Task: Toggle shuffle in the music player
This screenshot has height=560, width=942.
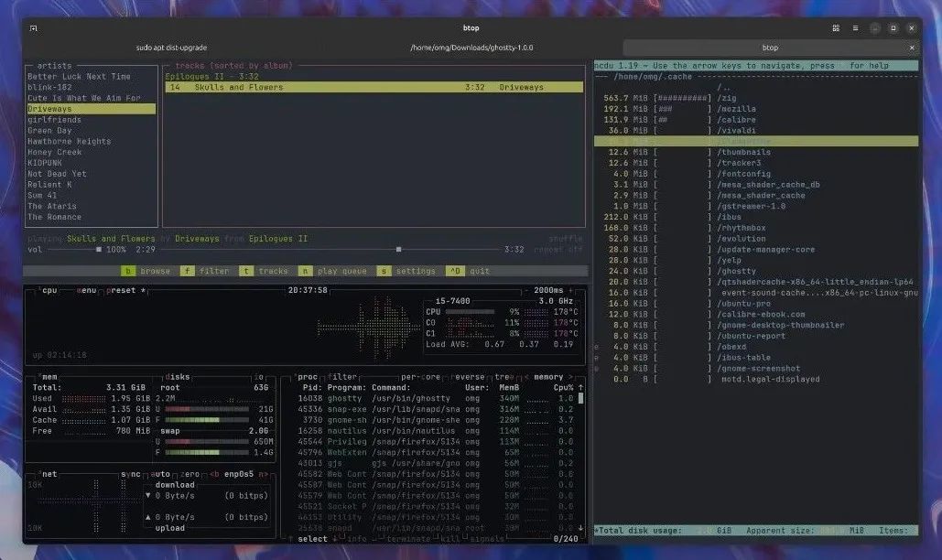Action: [566, 239]
